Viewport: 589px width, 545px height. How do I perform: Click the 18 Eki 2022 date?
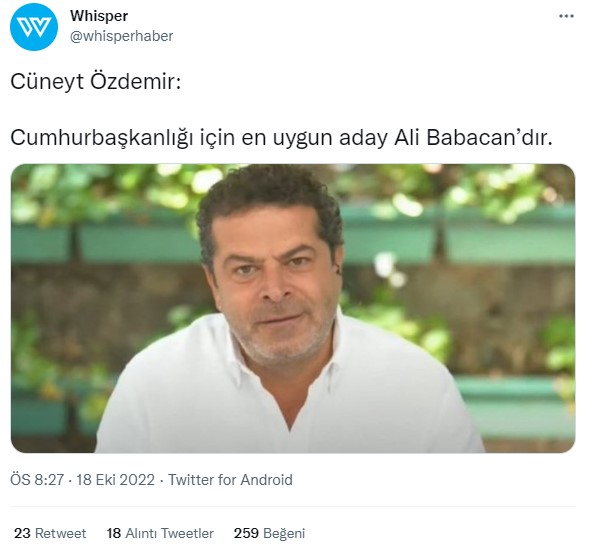tap(115, 480)
